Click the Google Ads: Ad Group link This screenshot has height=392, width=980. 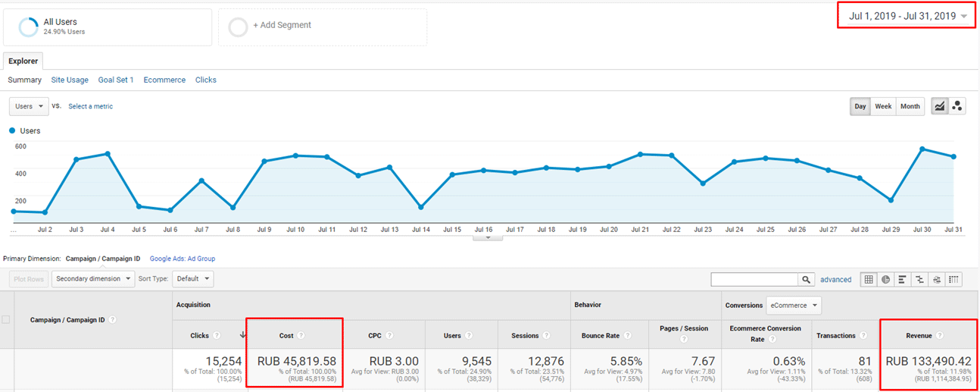pos(182,259)
